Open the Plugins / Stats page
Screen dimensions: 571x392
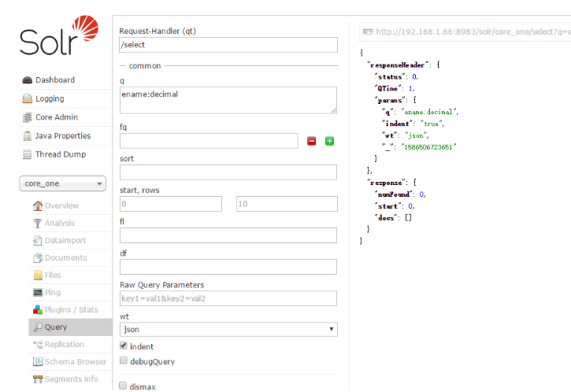point(71,310)
